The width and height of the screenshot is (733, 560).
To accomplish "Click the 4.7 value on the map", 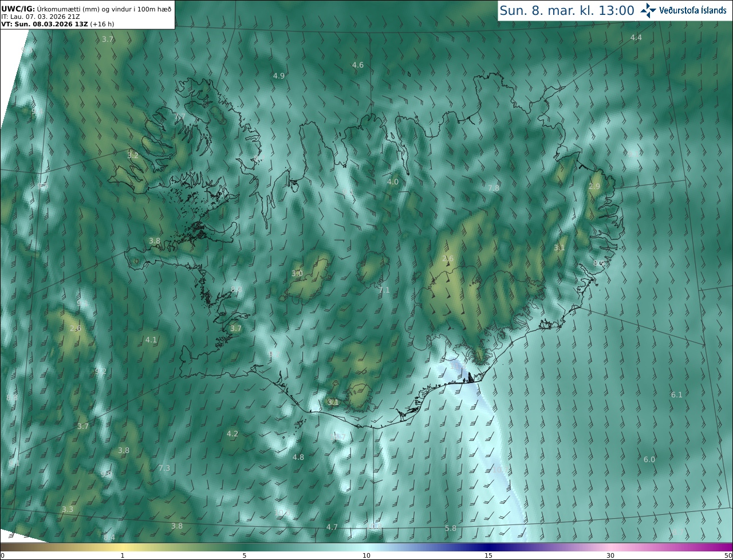I will point(332,527).
